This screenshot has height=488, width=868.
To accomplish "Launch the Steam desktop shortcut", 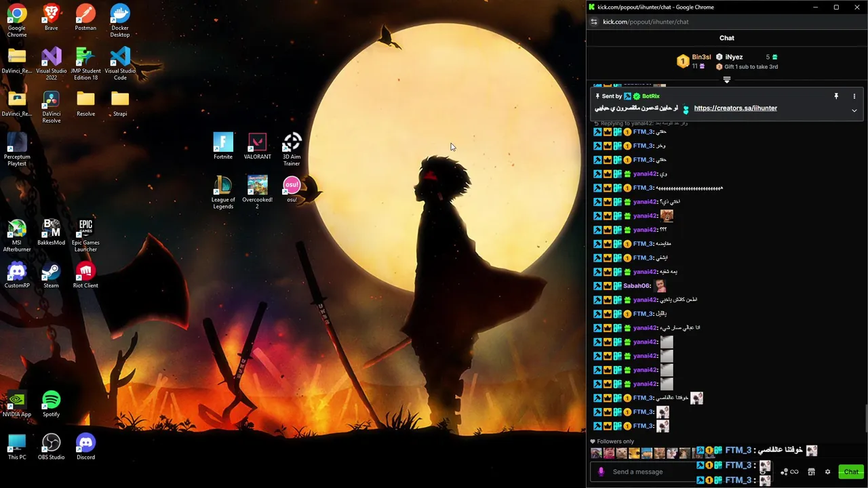I will coord(51,274).
